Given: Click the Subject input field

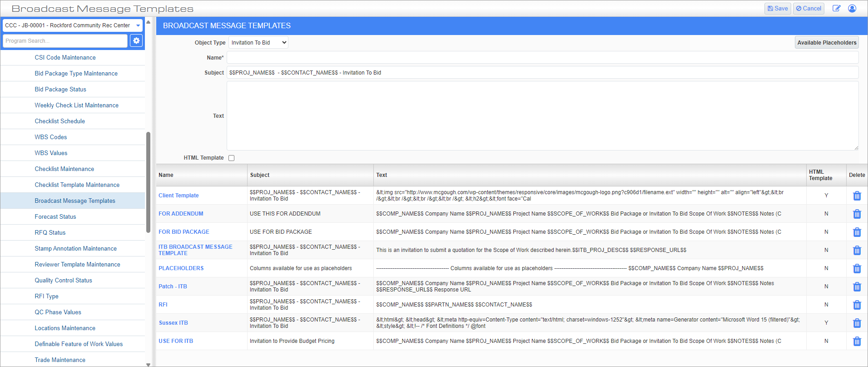Looking at the screenshot, I should [x=542, y=73].
